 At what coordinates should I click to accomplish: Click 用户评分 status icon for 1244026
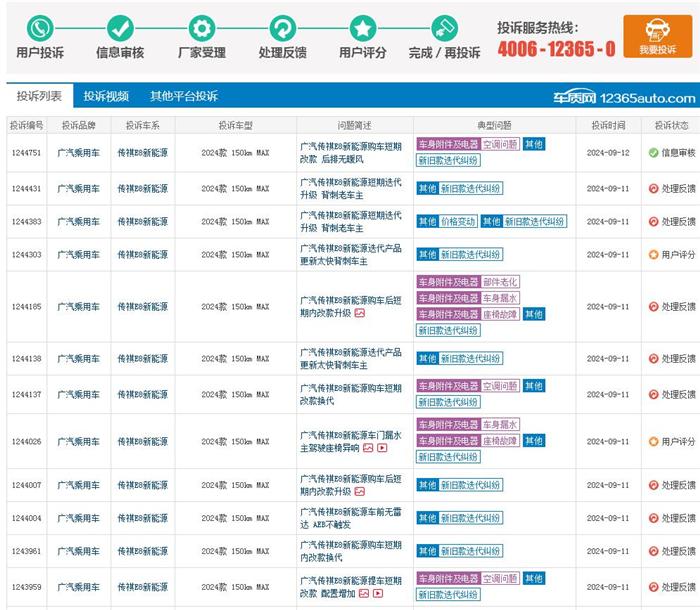[x=654, y=441]
